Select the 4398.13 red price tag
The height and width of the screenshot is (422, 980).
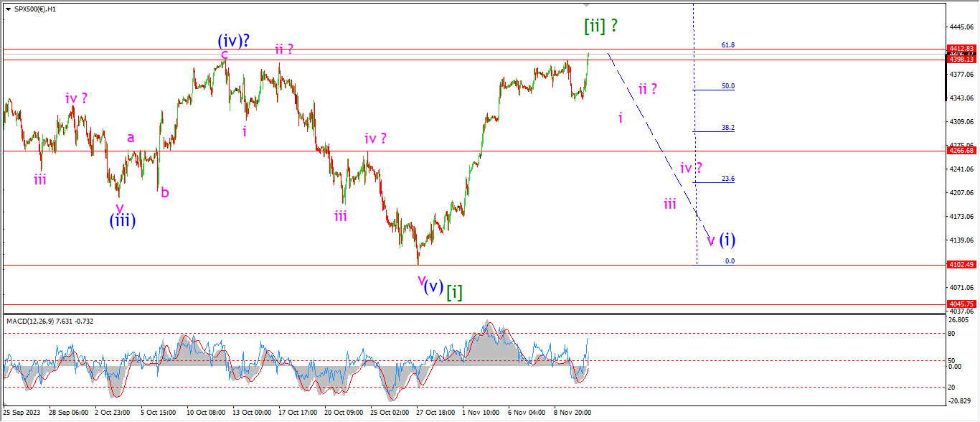point(961,60)
